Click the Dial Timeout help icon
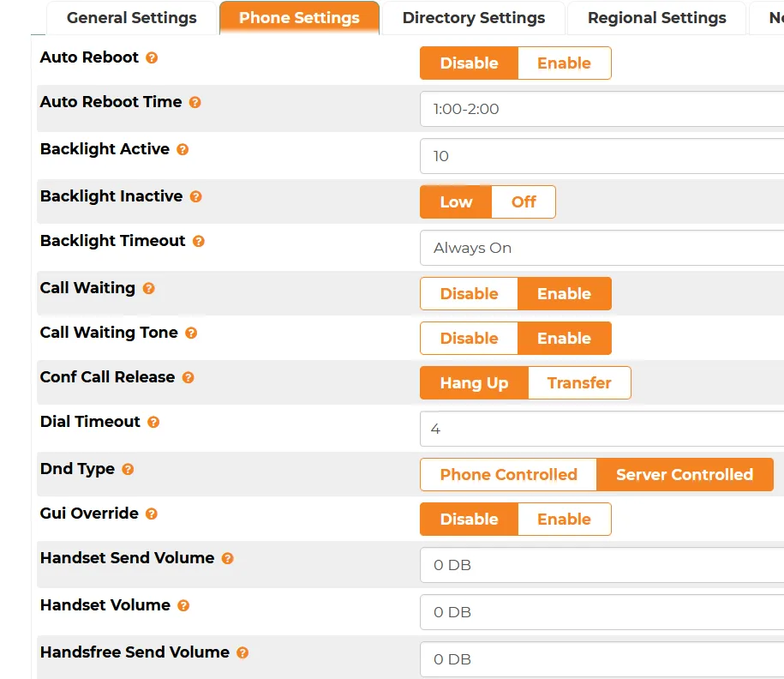Screen dimensions: 784x679 tap(153, 423)
